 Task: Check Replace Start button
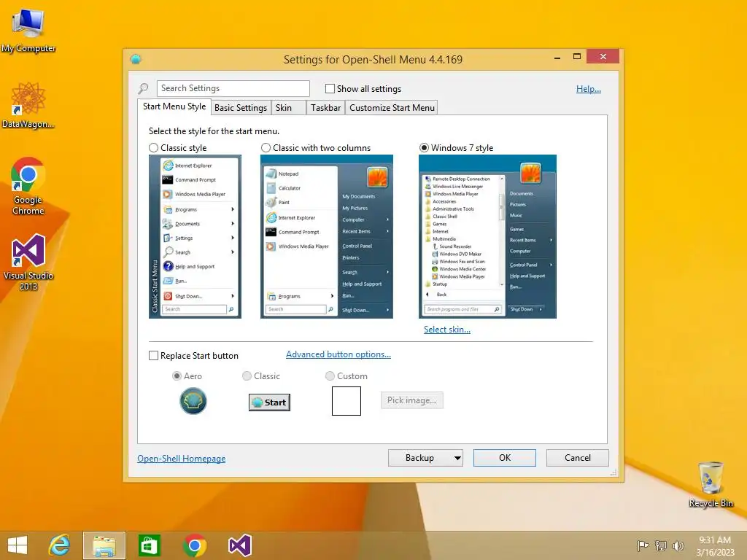coord(153,356)
